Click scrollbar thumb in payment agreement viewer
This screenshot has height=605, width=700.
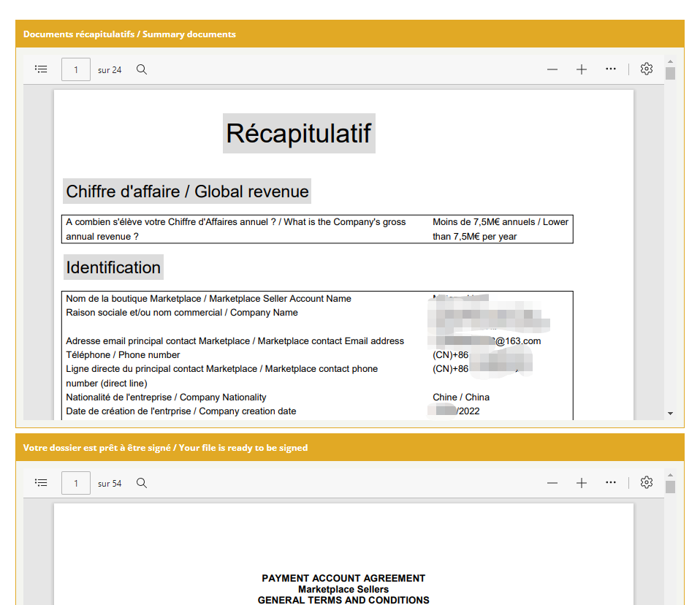670,487
